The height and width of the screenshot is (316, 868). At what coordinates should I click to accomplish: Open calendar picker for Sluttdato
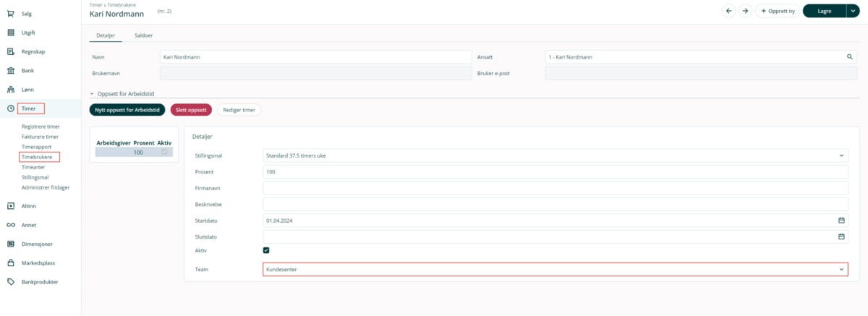click(x=841, y=236)
